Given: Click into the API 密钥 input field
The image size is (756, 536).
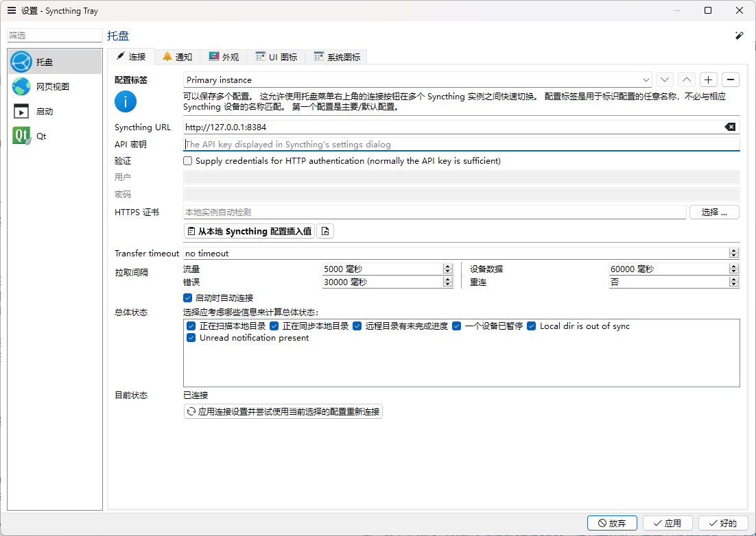Looking at the screenshot, I should pos(460,145).
